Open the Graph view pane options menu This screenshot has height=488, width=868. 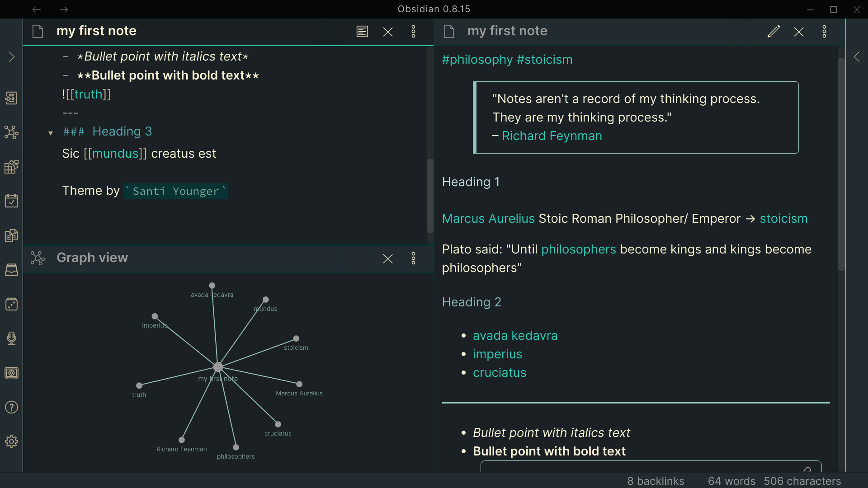point(413,258)
